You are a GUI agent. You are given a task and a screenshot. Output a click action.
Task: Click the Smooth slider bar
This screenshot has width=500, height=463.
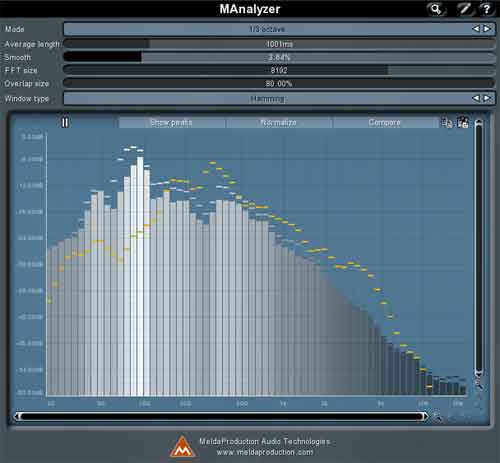(279, 57)
